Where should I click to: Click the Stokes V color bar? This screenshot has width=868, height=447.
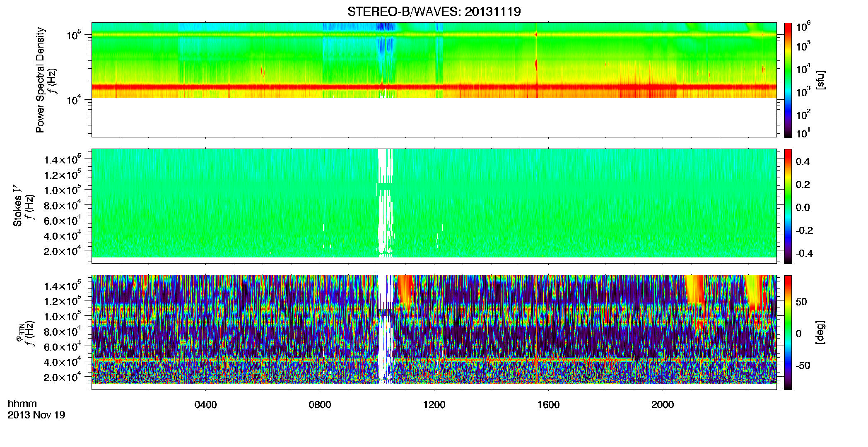point(788,206)
